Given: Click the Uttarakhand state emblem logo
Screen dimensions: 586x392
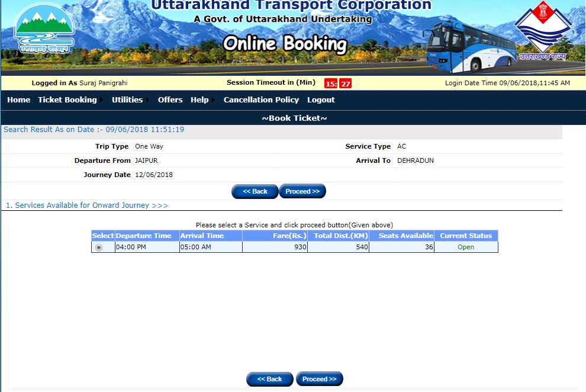Looking at the screenshot, I should pyautogui.click(x=543, y=30).
